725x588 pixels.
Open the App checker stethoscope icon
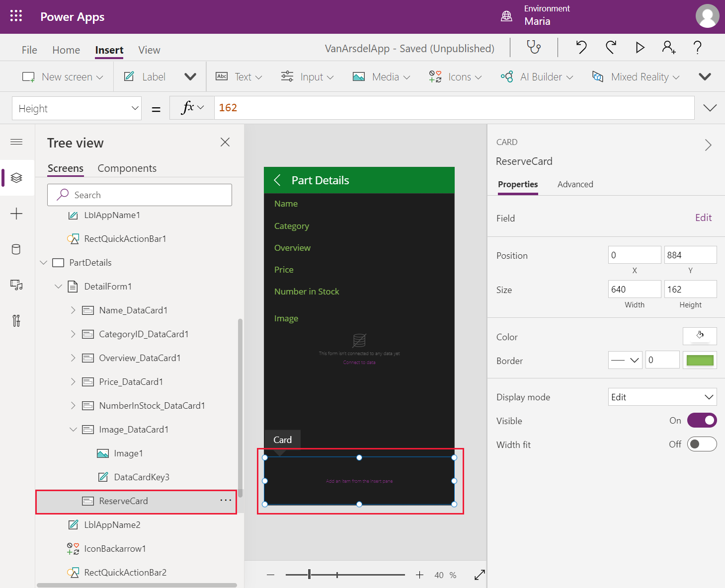(534, 47)
